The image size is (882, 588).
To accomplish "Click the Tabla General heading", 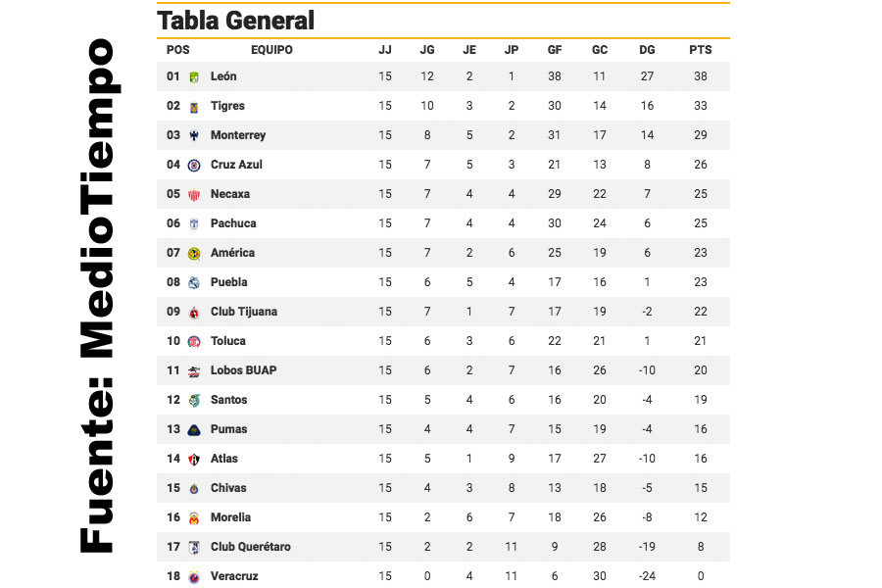I will pyautogui.click(x=235, y=21).
